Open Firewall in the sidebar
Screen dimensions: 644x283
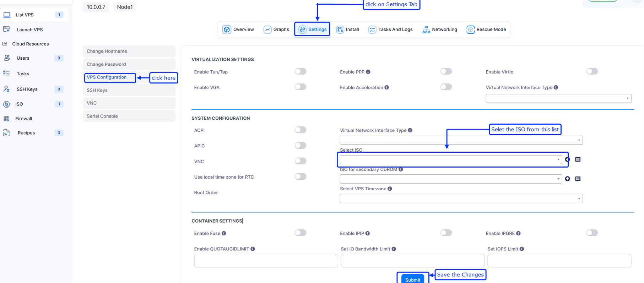point(23,119)
